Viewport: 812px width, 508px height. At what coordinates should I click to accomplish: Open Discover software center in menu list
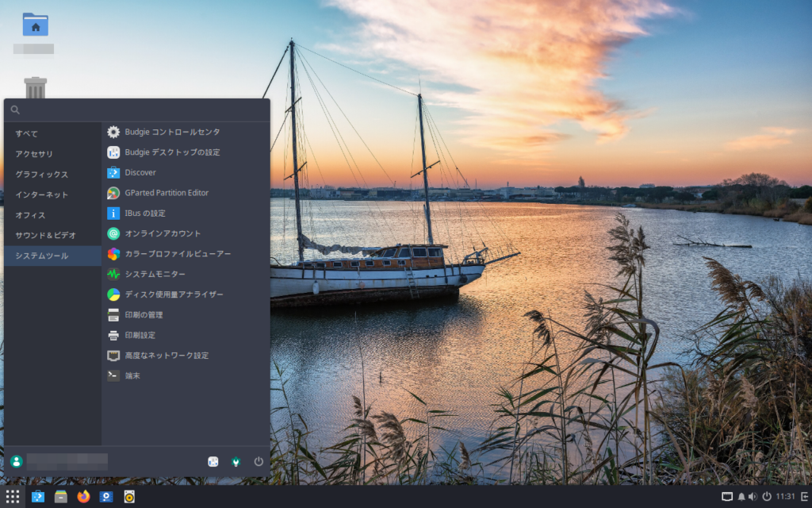(x=140, y=172)
